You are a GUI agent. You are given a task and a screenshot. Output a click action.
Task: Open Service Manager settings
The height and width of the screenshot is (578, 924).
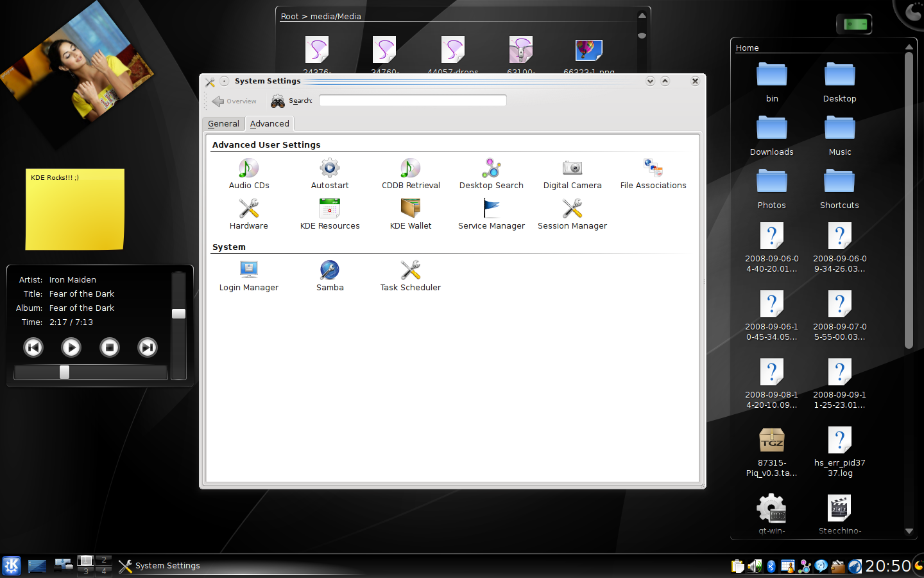tap(492, 215)
